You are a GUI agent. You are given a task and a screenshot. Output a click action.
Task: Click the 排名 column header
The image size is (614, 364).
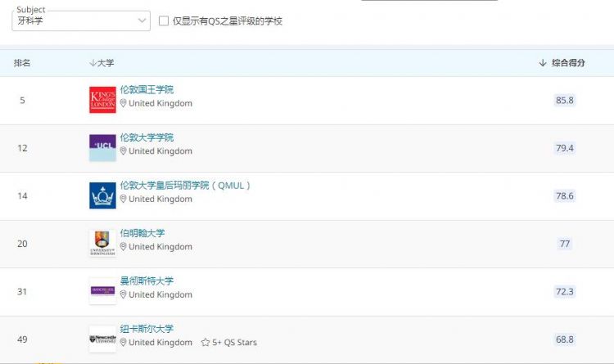click(22, 63)
